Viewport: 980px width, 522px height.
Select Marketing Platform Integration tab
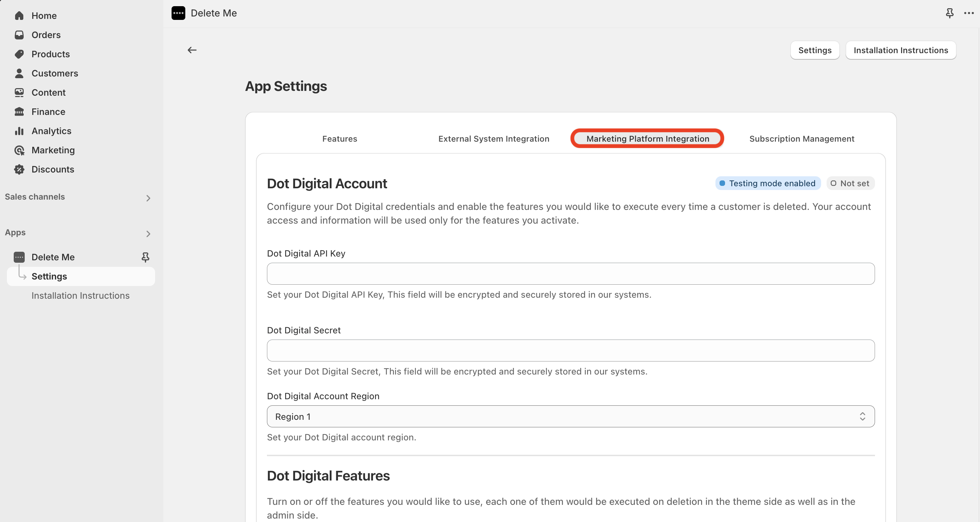647,139
